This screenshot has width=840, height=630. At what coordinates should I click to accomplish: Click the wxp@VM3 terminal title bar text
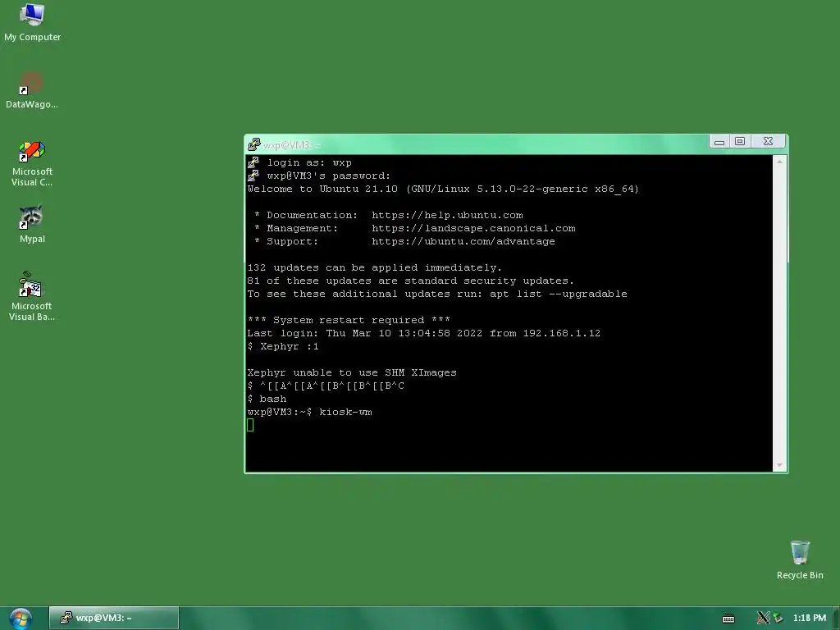pyautogui.click(x=291, y=144)
